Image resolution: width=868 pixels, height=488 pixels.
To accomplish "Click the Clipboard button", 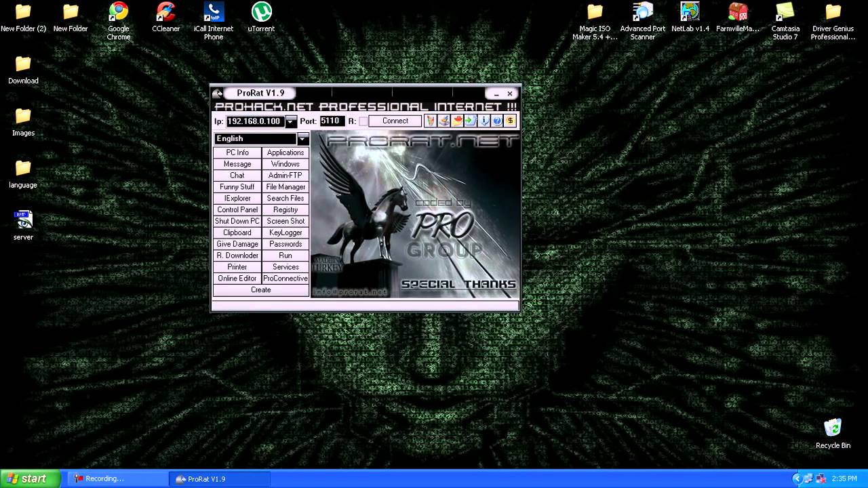I will pyautogui.click(x=237, y=233).
